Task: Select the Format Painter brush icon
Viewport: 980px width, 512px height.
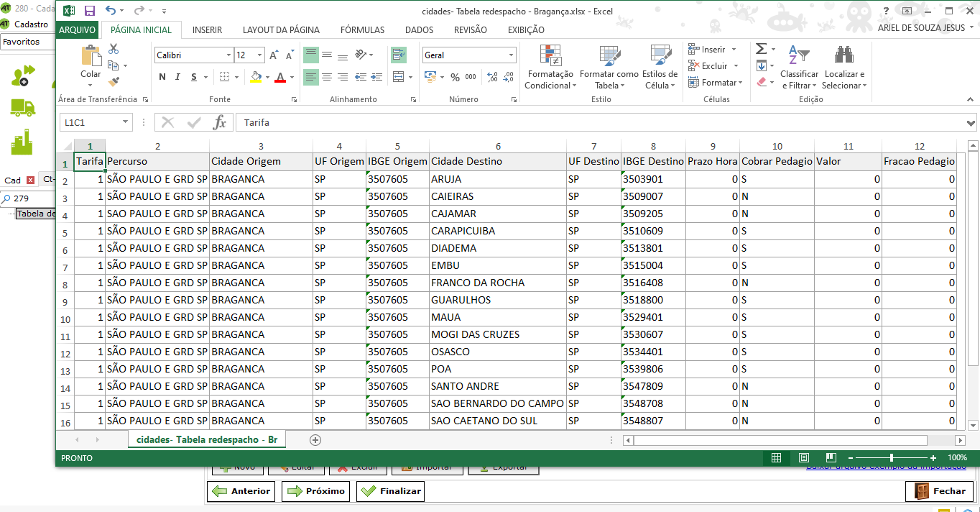Action: [x=114, y=82]
